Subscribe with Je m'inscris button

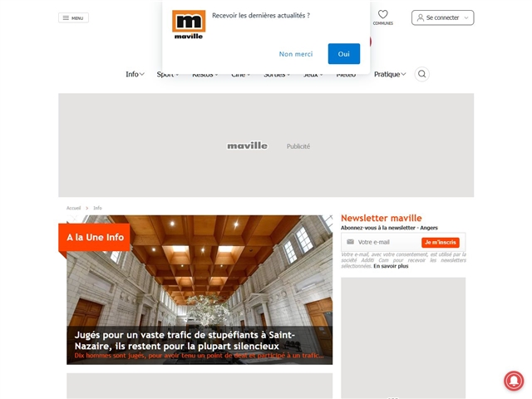pos(441,242)
